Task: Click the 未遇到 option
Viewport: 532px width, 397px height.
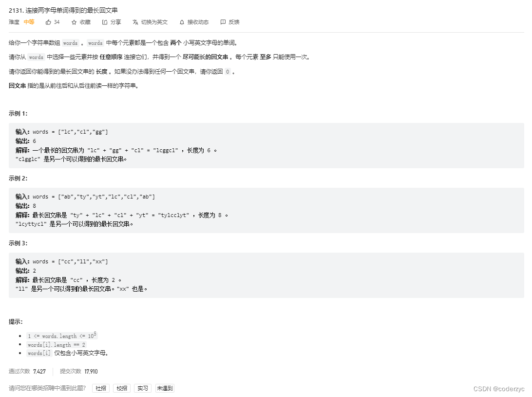Action: coord(165,388)
